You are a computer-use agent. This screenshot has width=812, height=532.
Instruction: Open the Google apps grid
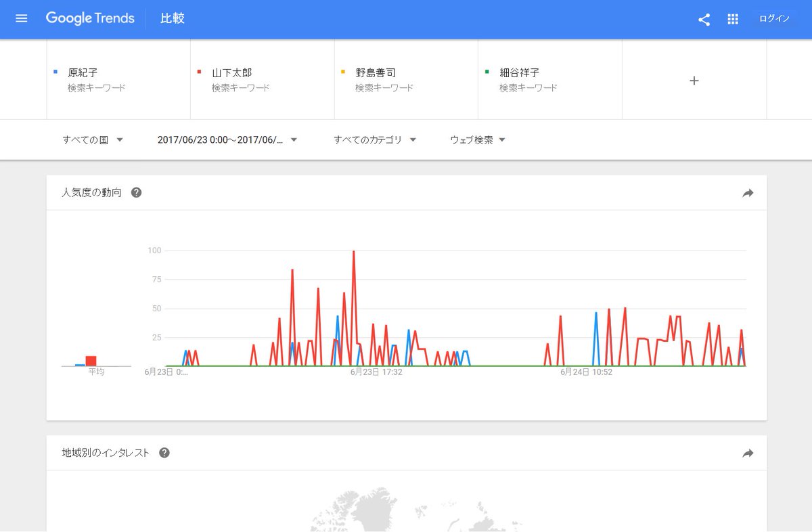[733, 20]
